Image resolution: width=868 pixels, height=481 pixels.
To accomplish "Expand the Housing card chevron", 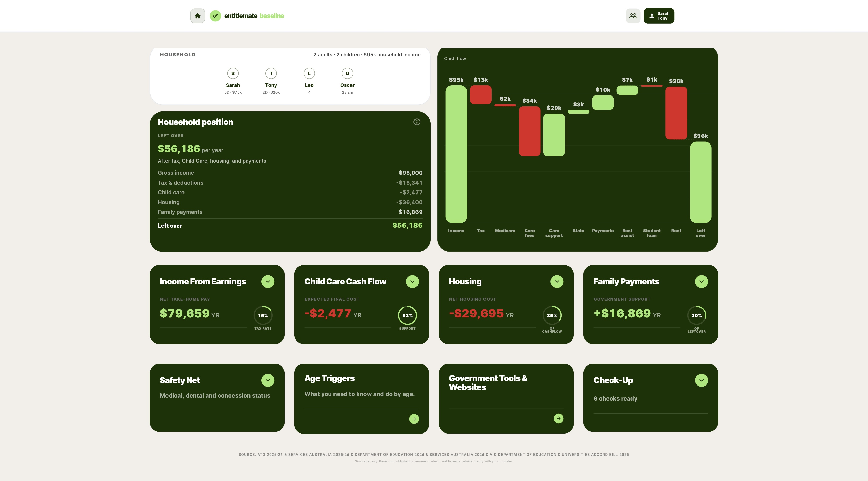I will click(x=557, y=281).
